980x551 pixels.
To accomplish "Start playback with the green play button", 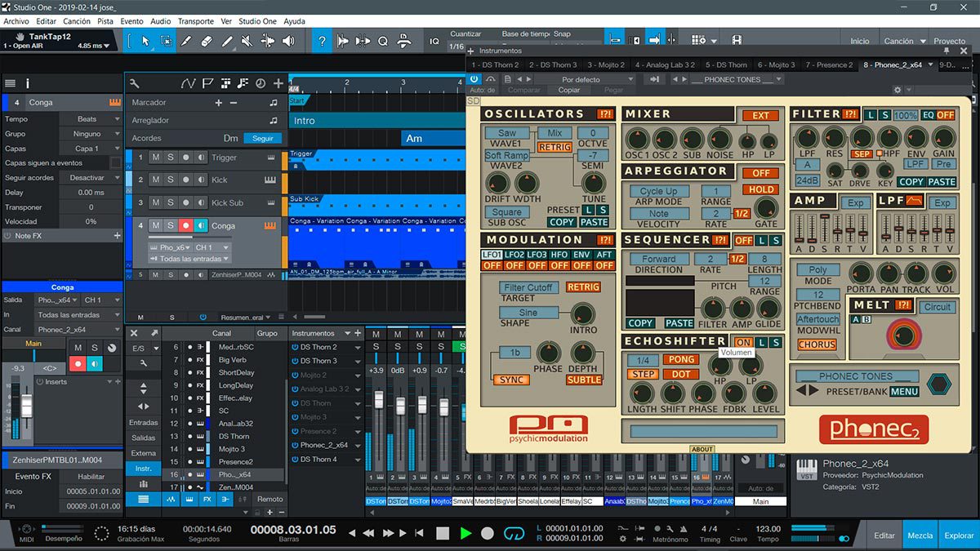I will coord(465,533).
